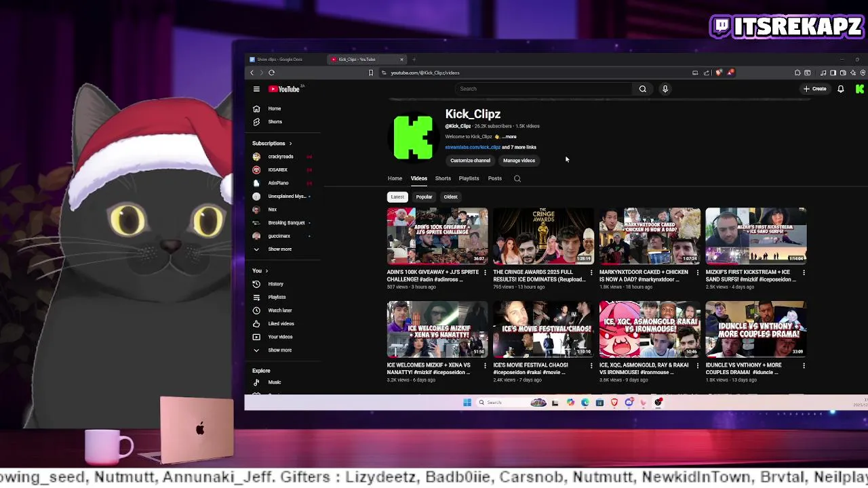
Task: Open Ice Welcomes Mizkif video title
Action: (429, 369)
